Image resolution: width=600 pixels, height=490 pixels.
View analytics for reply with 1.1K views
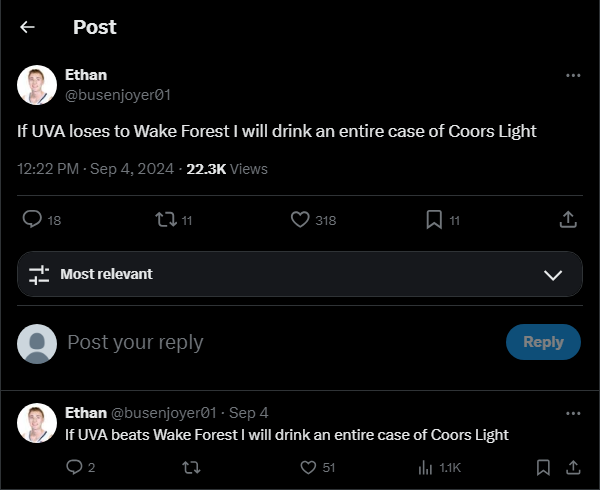tap(426, 467)
